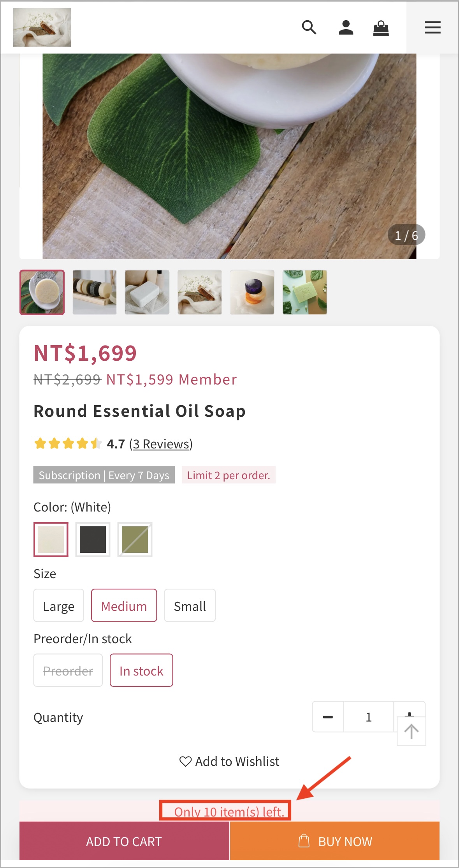Open the user account icon

(346, 28)
